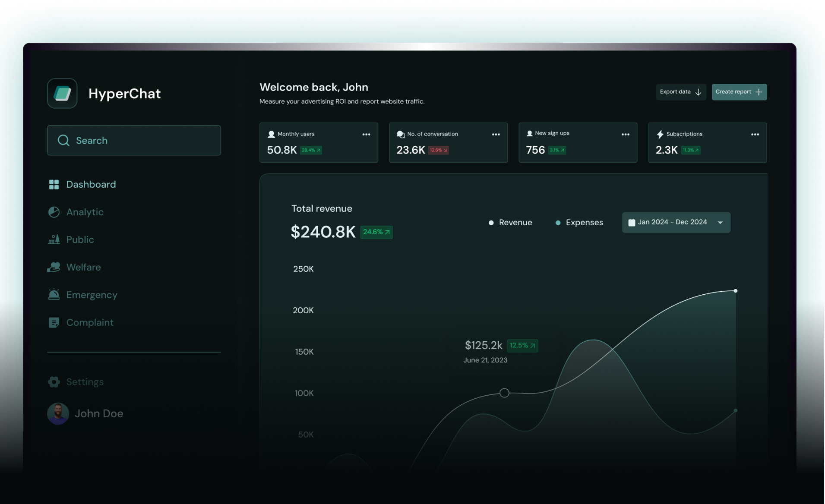
Task: Click the magnifier icon in search
Action: 63,140
